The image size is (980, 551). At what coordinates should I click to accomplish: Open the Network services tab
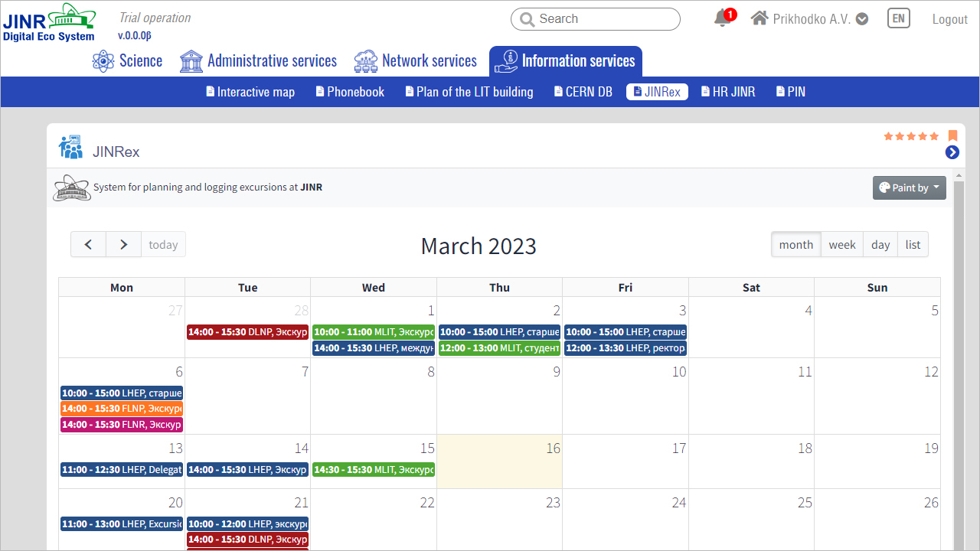416,61
